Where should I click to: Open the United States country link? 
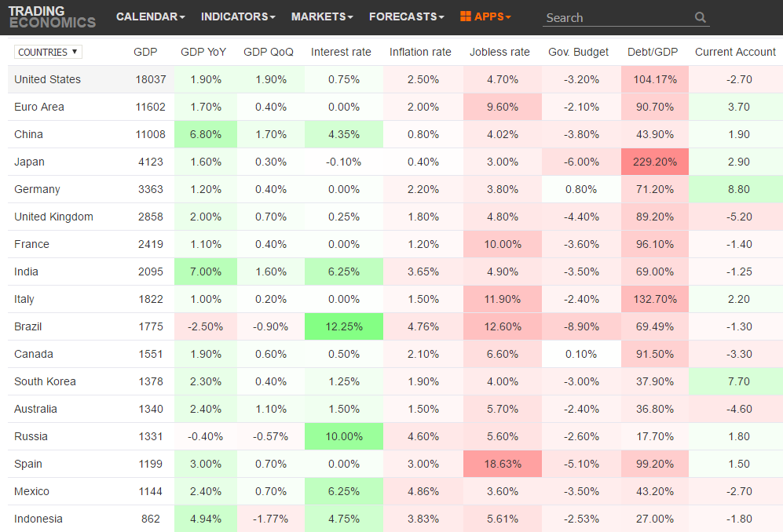coord(47,79)
